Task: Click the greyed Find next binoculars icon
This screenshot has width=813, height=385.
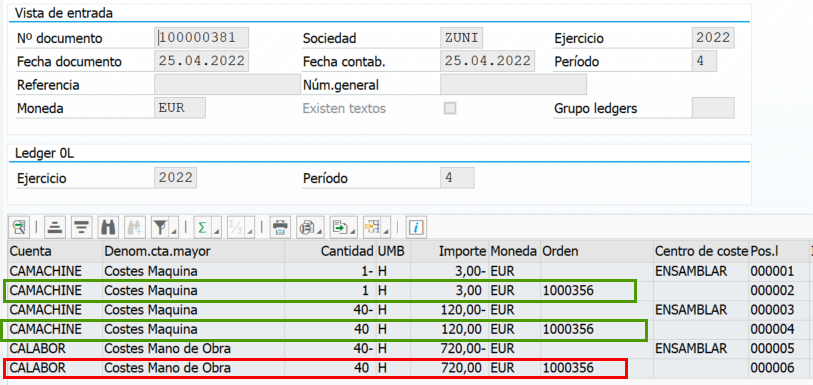Action: [x=135, y=227]
